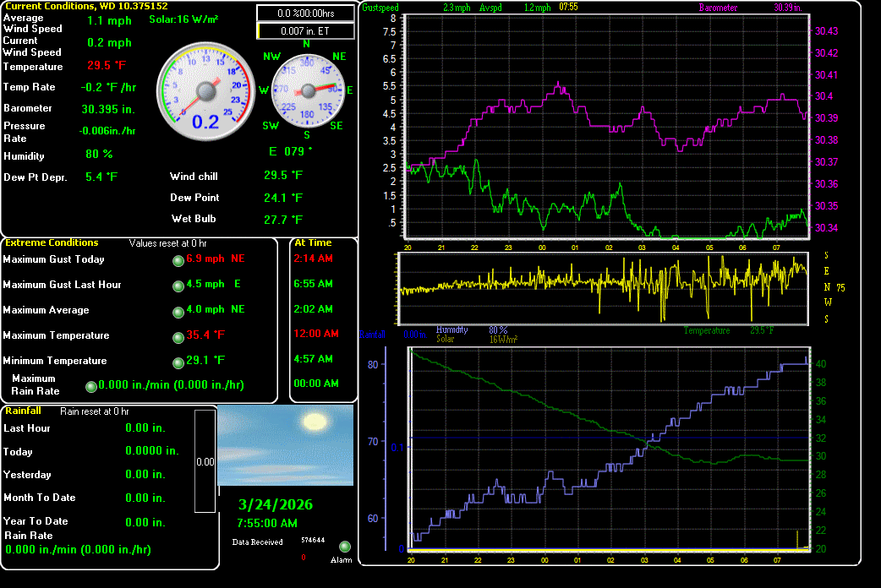Toggle the Maximum Gust Today indicator
Screen dimensions: 881x588
pos(177,262)
